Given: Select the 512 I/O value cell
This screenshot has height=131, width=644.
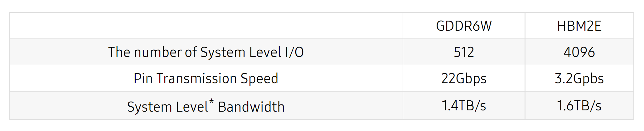Looking at the screenshot, I should (x=463, y=52).
